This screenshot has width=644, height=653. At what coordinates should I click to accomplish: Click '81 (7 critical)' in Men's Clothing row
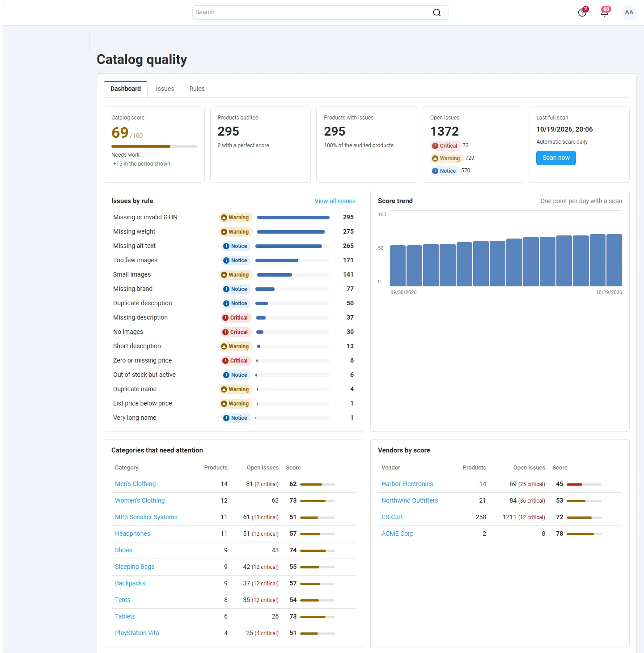pyautogui.click(x=262, y=484)
